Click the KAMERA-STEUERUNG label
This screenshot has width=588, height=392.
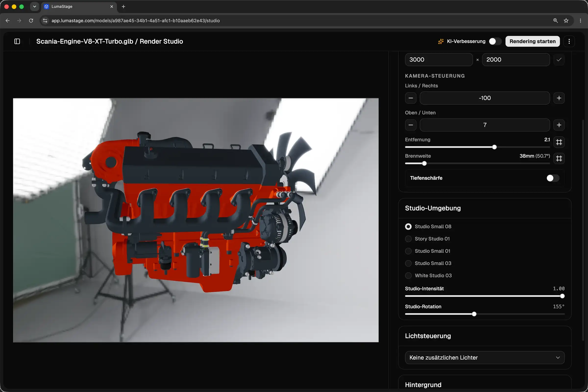(x=435, y=76)
